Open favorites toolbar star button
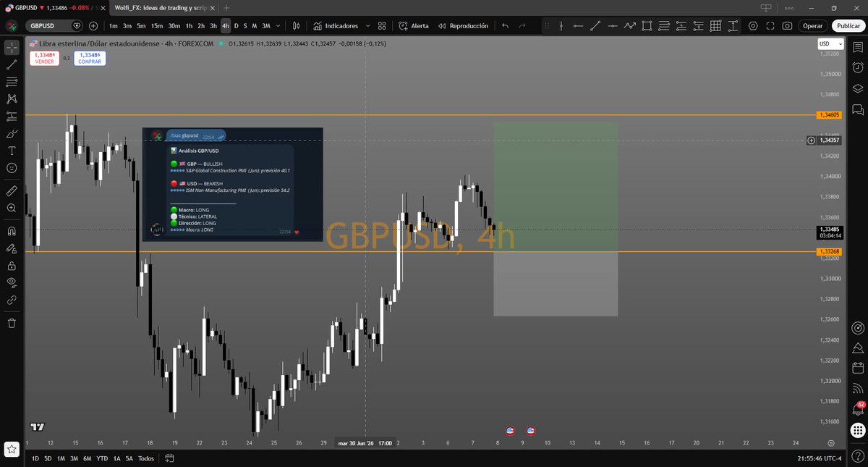 (12, 449)
